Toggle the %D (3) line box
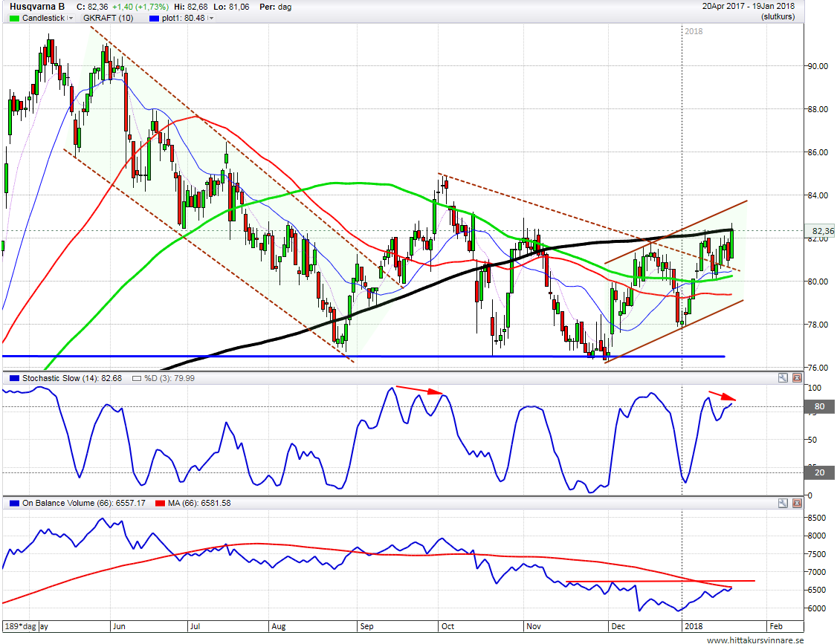The image size is (837, 644). click(137, 378)
